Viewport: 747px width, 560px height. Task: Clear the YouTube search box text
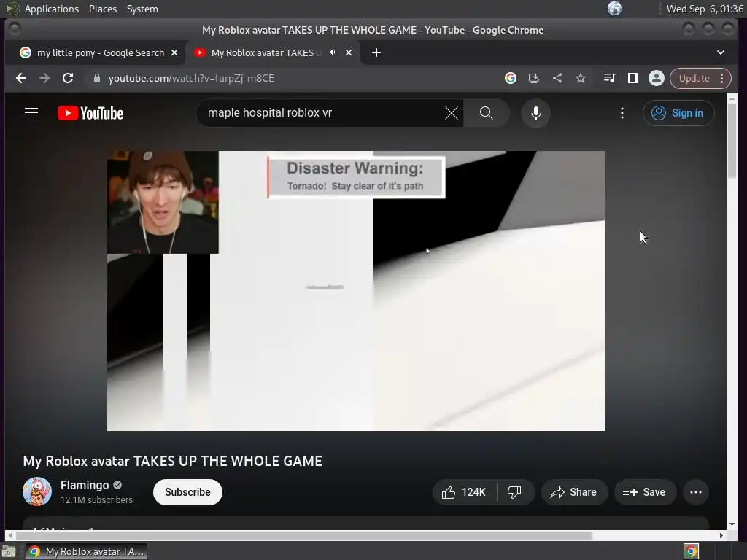(x=451, y=113)
